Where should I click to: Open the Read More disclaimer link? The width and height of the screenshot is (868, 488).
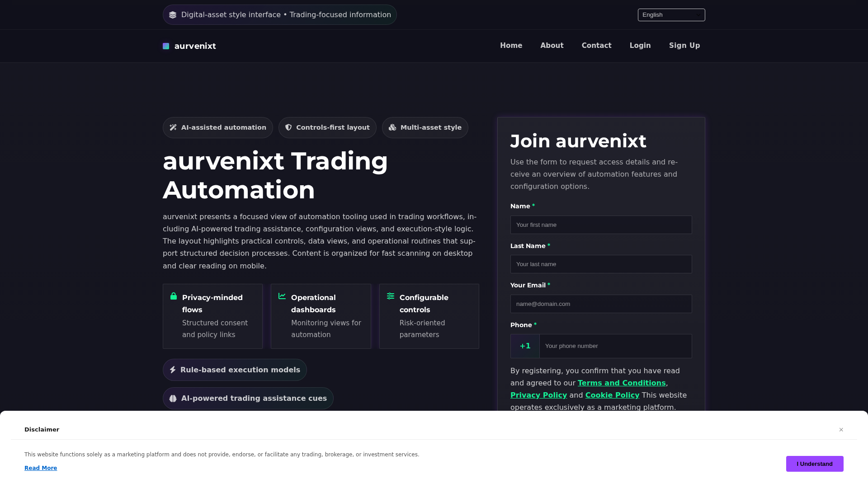[x=41, y=468]
